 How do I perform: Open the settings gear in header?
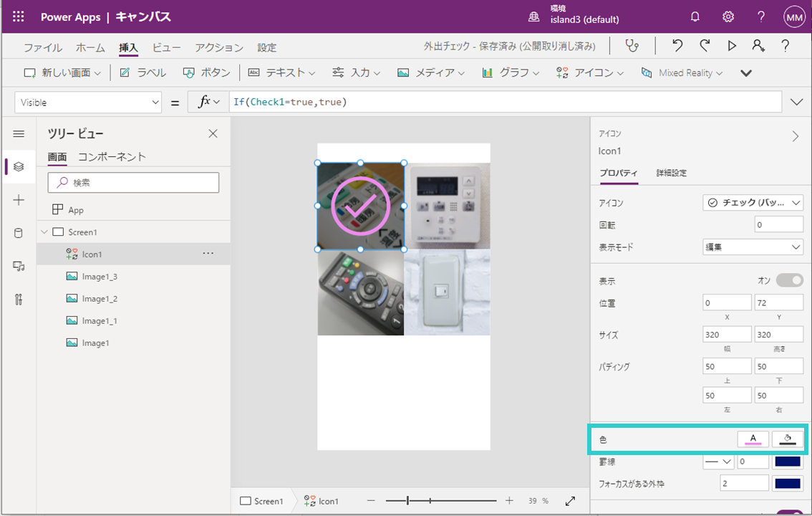click(728, 17)
